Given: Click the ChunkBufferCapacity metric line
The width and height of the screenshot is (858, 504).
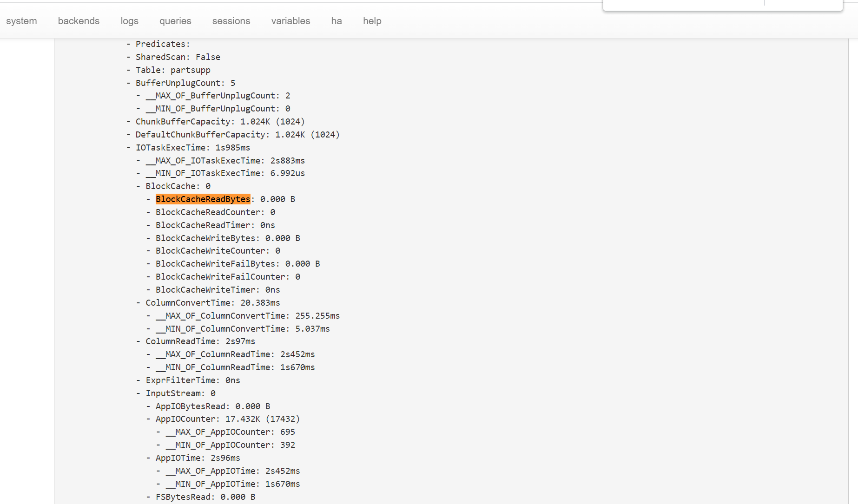Looking at the screenshot, I should click(220, 122).
